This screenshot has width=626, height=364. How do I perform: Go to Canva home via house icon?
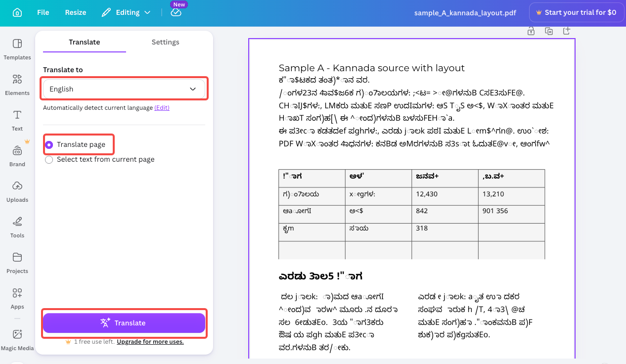coord(17,12)
